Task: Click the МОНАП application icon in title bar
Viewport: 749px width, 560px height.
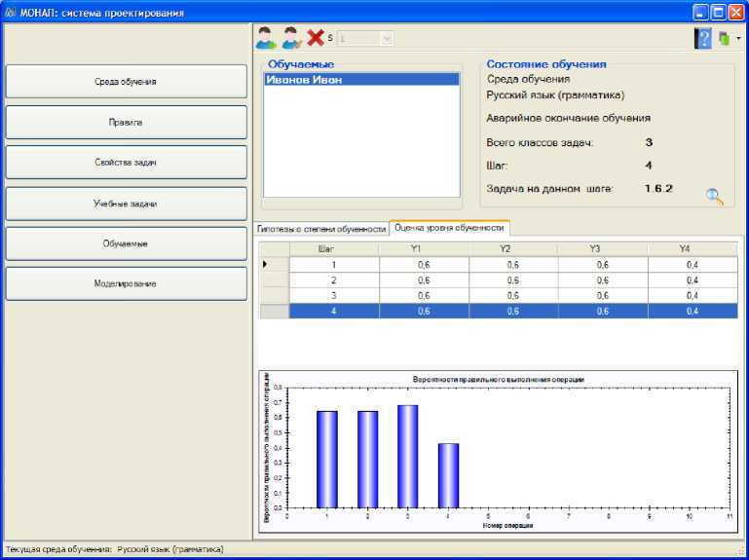Action: (10, 13)
